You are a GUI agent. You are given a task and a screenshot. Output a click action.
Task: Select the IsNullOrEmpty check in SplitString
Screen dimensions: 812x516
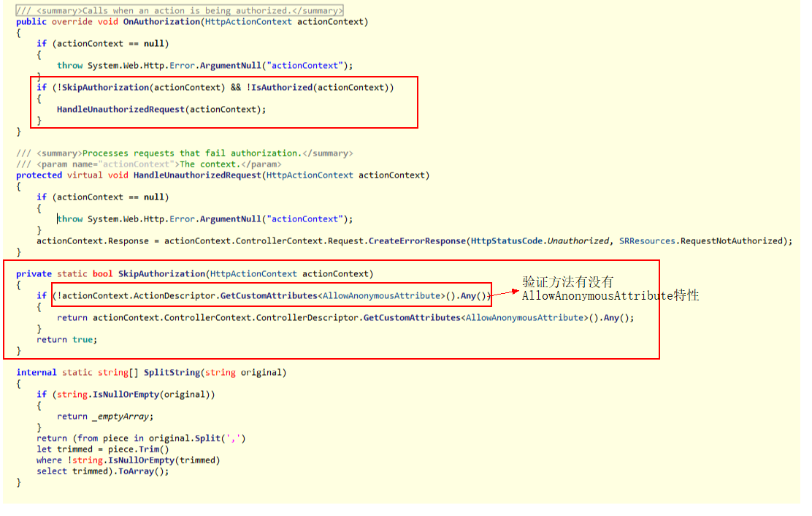click(x=124, y=394)
